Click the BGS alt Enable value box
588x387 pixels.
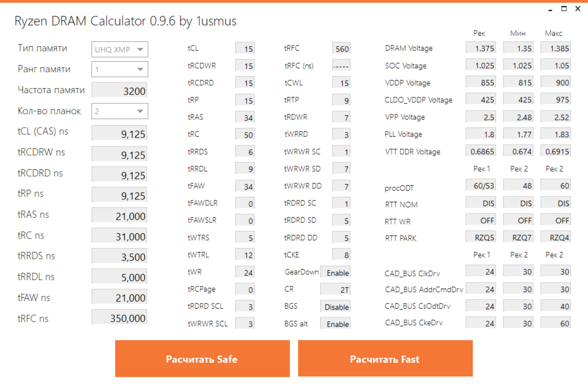click(x=335, y=324)
